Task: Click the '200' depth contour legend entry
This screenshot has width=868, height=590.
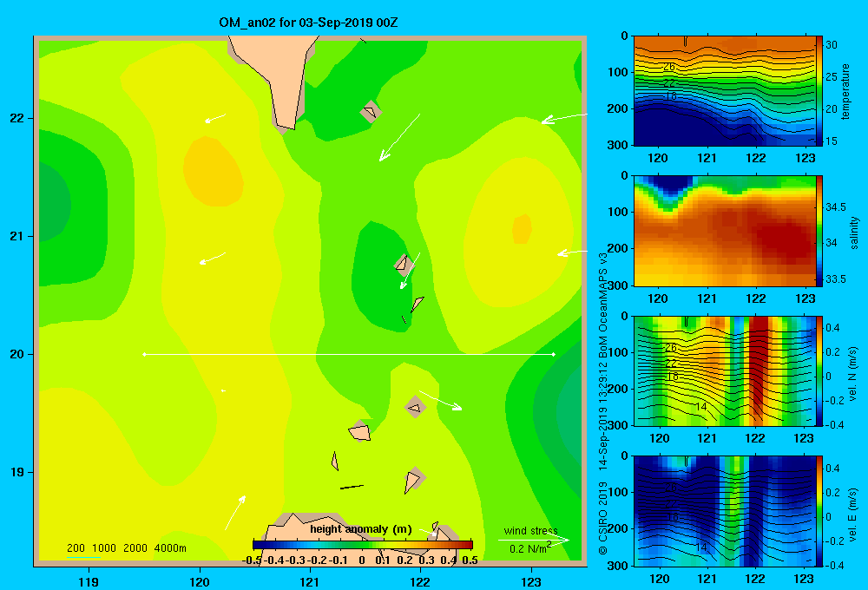Action: coord(76,548)
